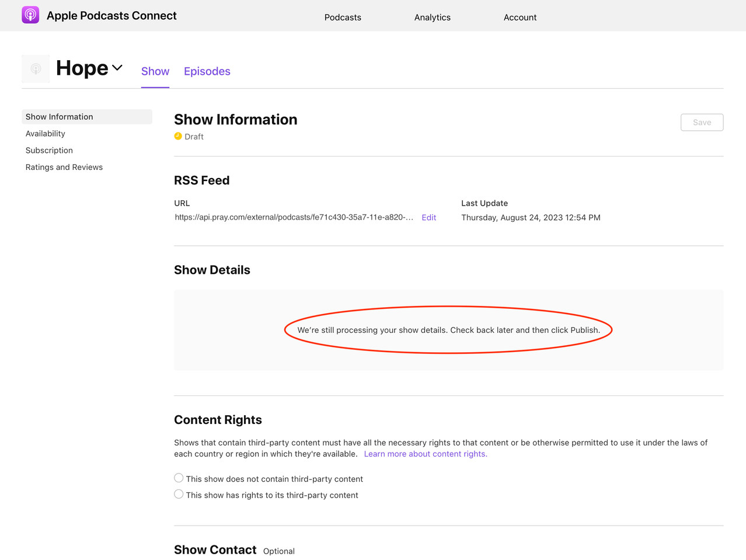Open 'Learn more about content rights'
Viewport: 746px width, 560px height.
click(x=425, y=454)
